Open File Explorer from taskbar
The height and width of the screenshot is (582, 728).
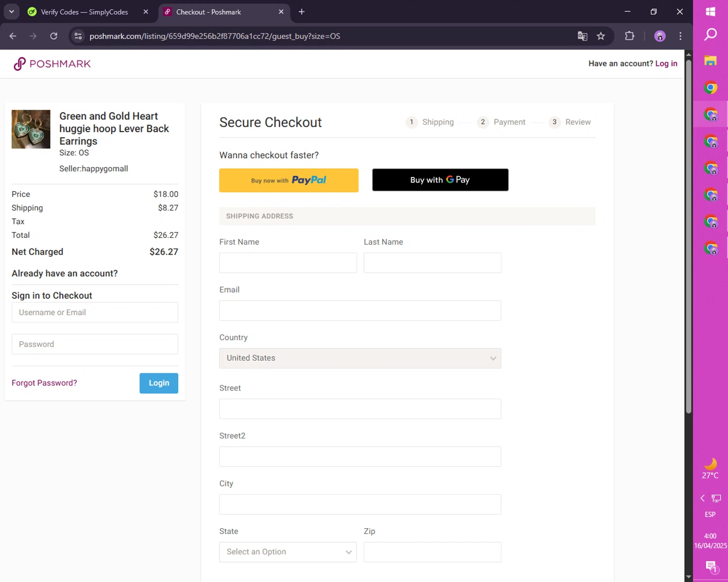[x=711, y=61]
